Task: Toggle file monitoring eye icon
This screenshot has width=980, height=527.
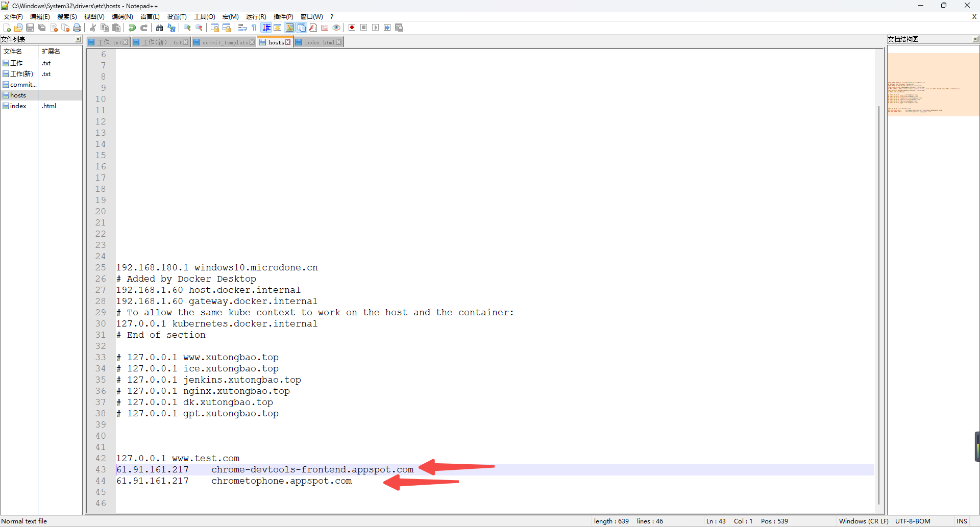Action: 336,28
